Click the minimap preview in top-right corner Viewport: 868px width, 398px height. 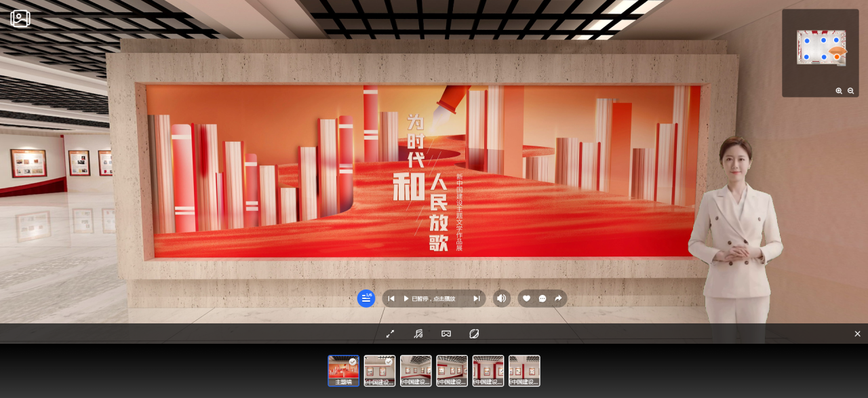coord(820,47)
